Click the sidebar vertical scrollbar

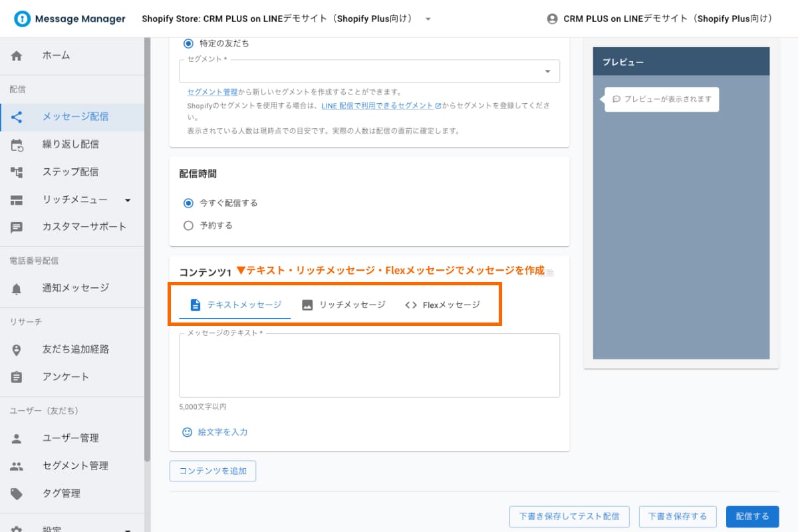pyautogui.click(x=147, y=249)
